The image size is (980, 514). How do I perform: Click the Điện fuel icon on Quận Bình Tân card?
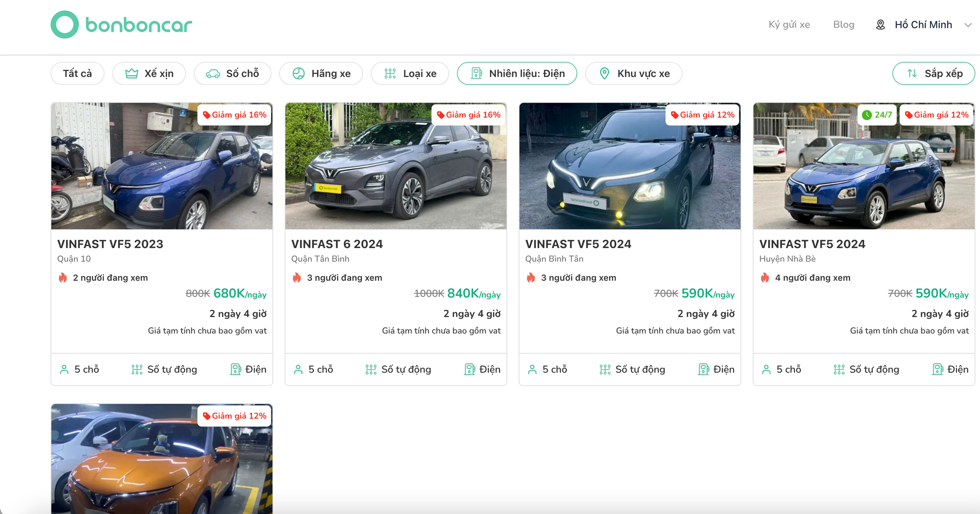pos(704,369)
